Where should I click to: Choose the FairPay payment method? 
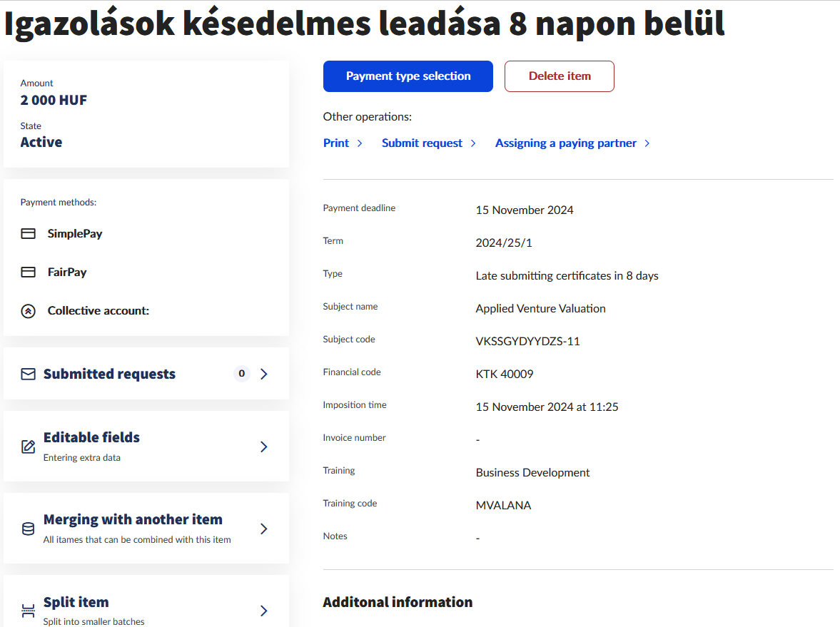pos(67,272)
